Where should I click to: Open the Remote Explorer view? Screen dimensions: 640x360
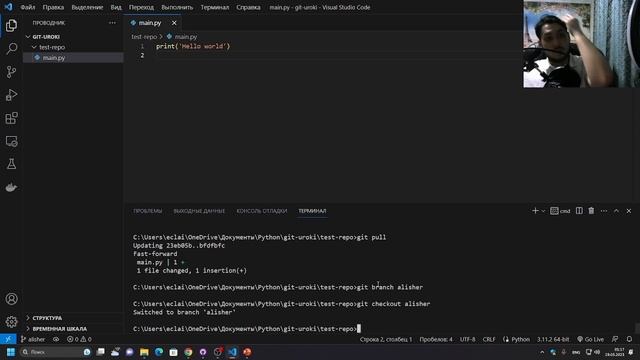(x=11, y=141)
